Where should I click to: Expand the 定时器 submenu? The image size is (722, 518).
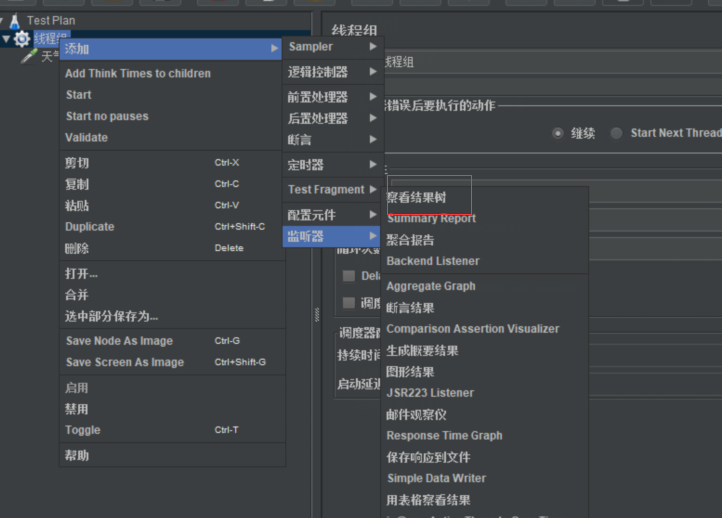coord(333,165)
